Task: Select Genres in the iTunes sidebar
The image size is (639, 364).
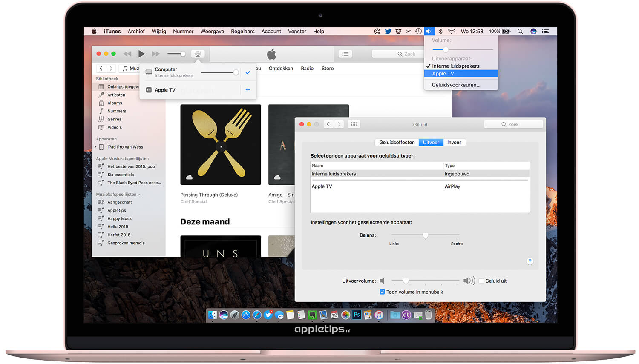Action: pos(114,119)
